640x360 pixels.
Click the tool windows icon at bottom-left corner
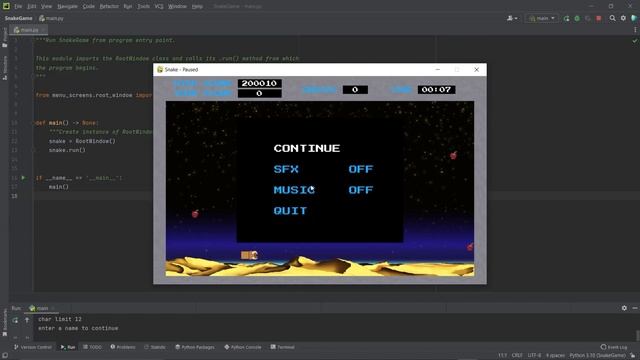(5, 356)
